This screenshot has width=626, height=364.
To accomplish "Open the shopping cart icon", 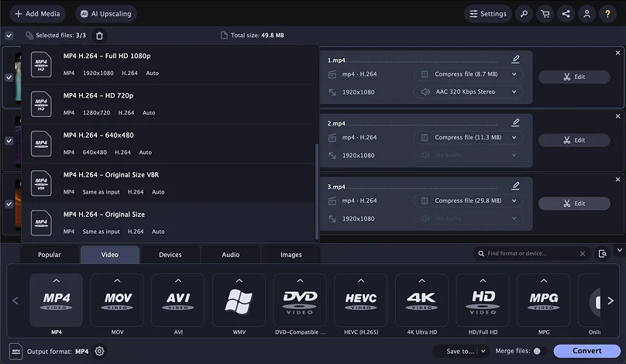I will pyautogui.click(x=545, y=14).
